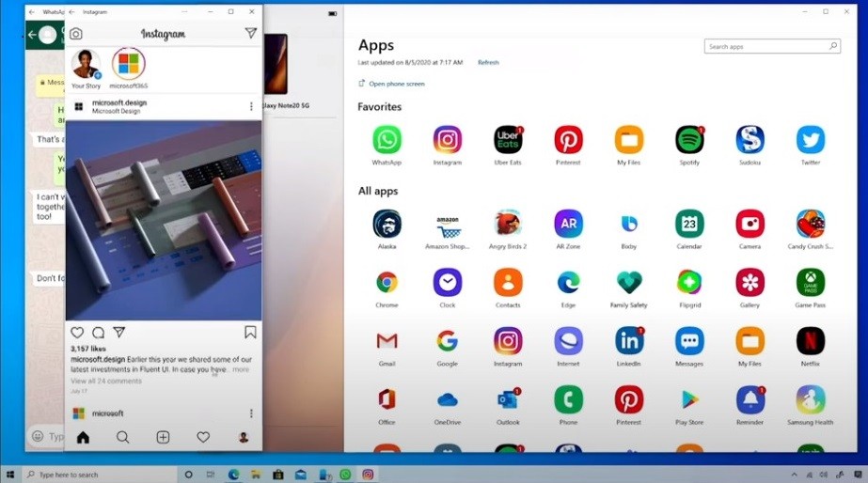Open Family Safety app

point(629,283)
